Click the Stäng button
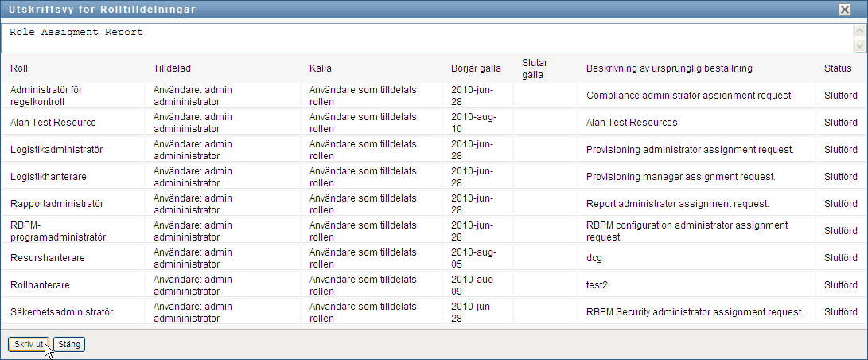The image size is (868, 360). click(69, 345)
